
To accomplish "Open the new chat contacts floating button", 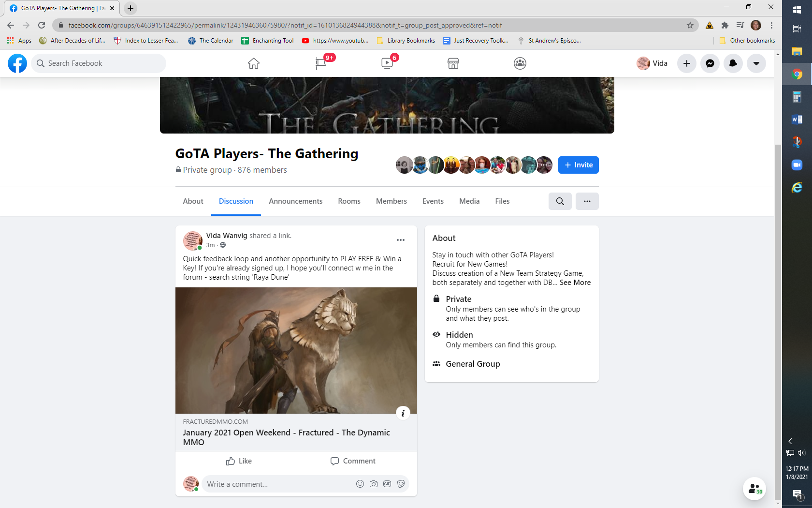I will point(754,489).
